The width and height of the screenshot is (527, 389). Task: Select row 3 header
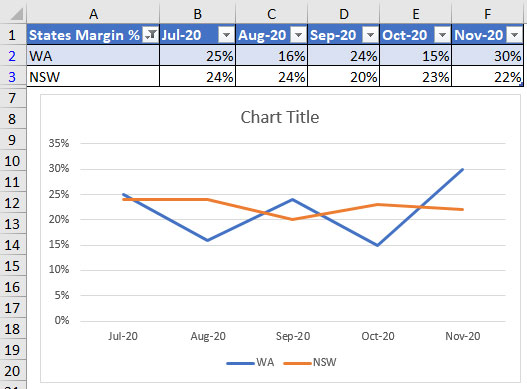coord(12,77)
